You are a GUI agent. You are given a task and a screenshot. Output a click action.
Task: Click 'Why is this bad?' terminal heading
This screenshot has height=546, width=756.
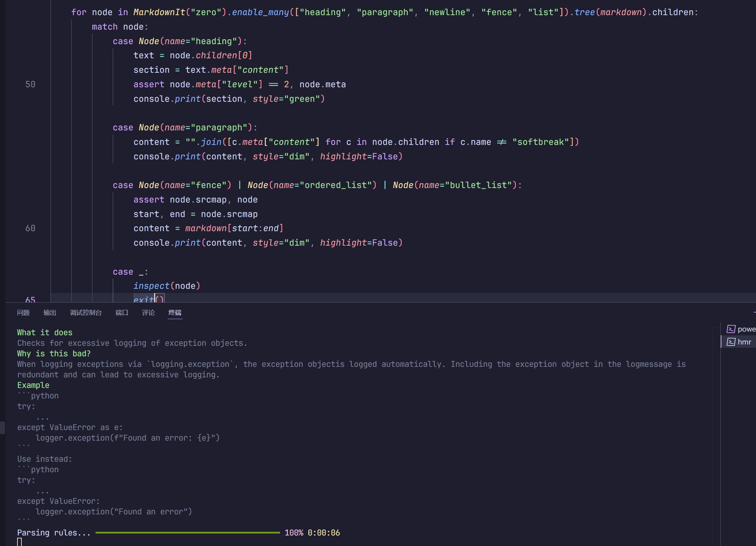pyautogui.click(x=54, y=353)
